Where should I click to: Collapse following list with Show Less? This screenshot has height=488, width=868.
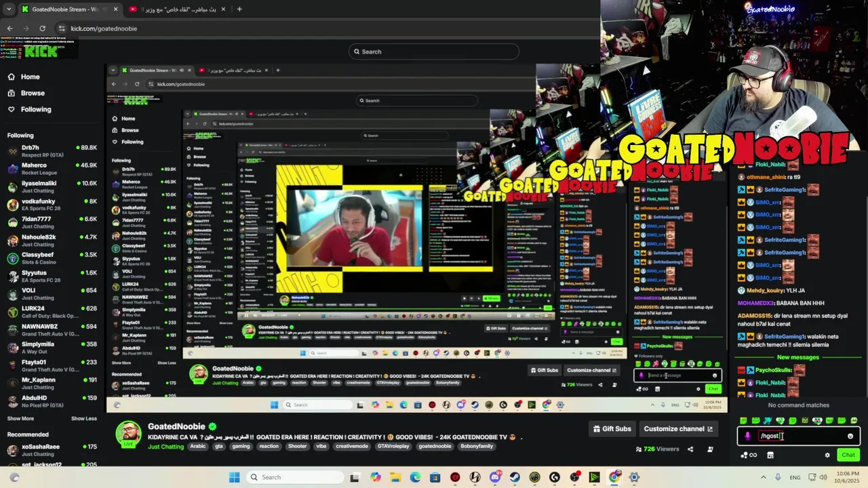click(83, 419)
